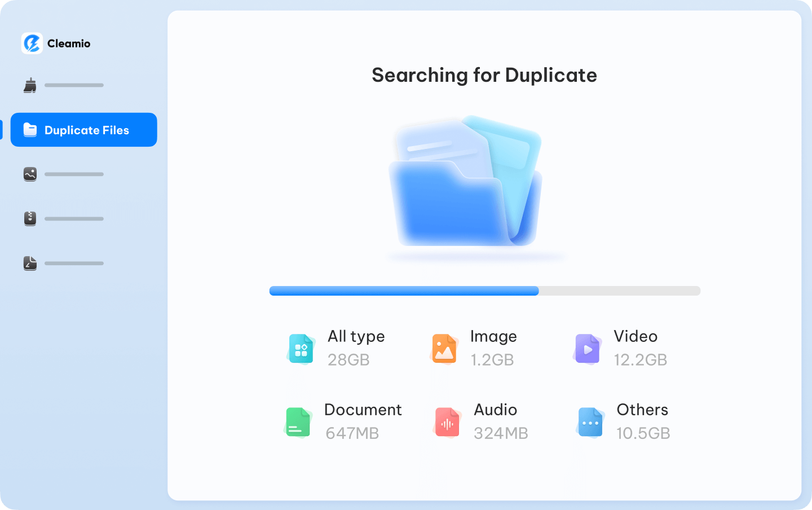Select the purple Video category icon

coord(587,349)
